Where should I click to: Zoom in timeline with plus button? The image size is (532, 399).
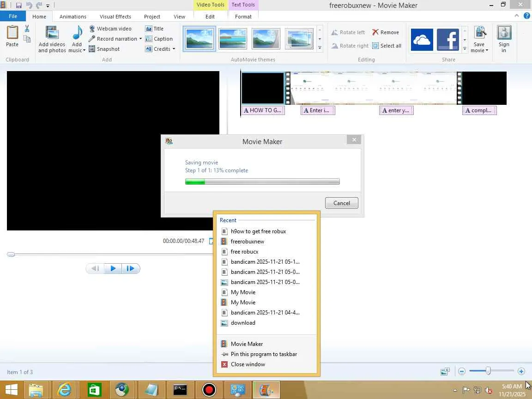coord(521,371)
